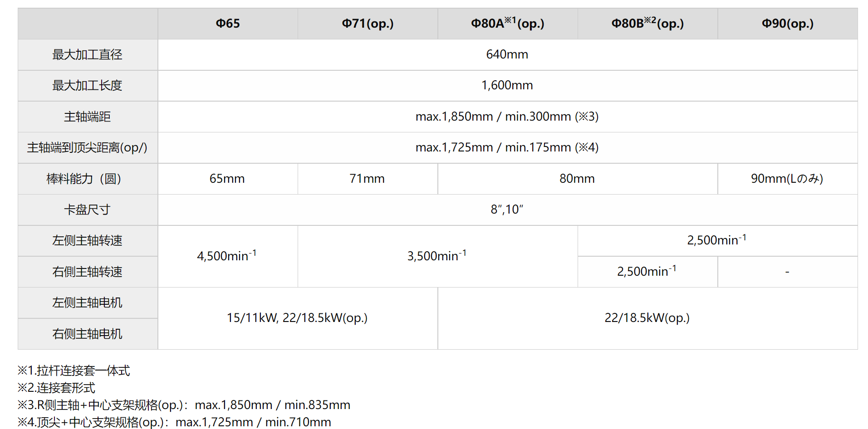The height and width of the screenshot is (429, 868).
Task: Select the 最大加工长度 row label
Action: [87, 86]
